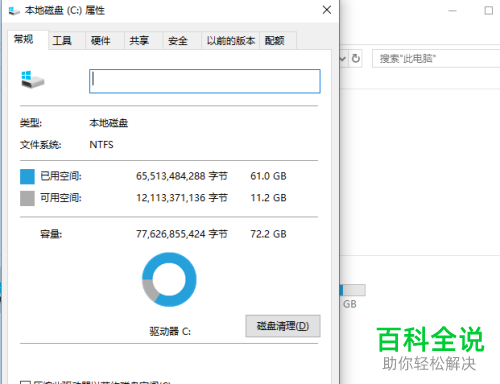
Task: Maximize the Explorer window behind the dialog
Action: click(x=488, y=11)
